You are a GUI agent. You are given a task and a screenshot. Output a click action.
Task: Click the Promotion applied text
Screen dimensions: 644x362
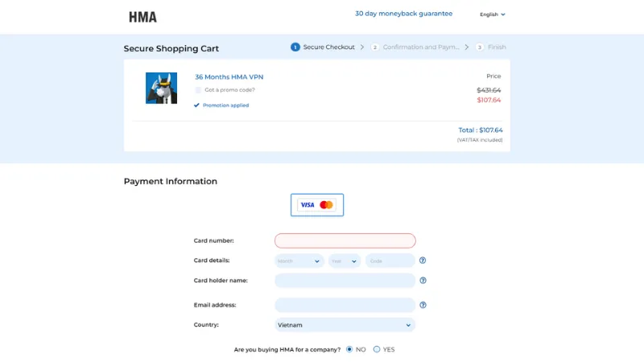(x=226, y=105)
